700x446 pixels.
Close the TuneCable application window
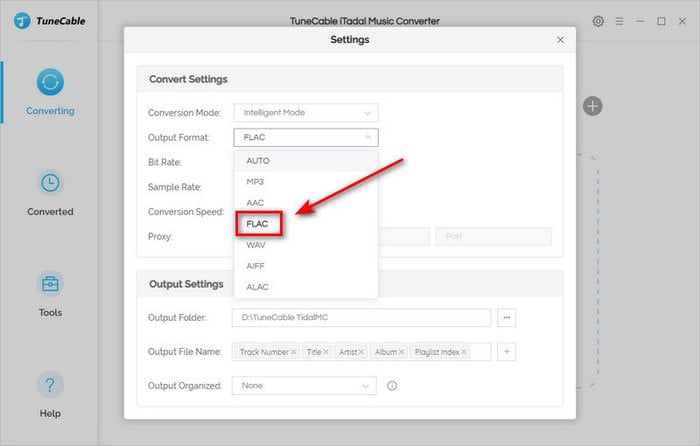pyautogui.click(x=682, y=21)
